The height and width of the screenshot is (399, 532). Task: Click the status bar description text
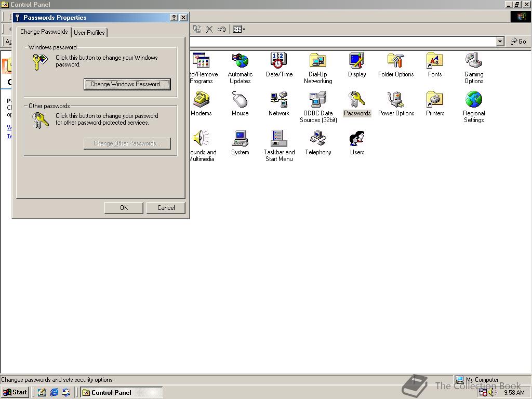[57, 380]
